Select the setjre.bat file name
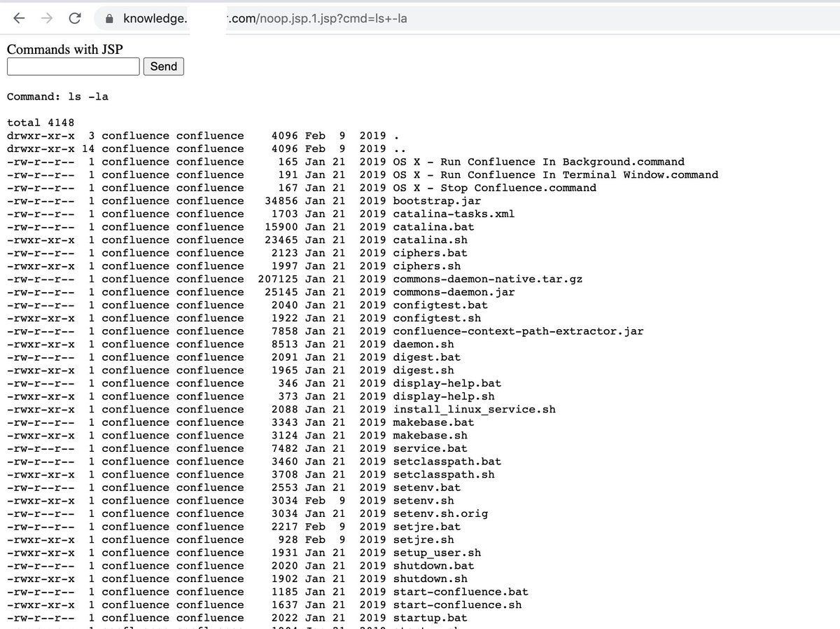The width and height of the screenshot is (840, 629). pyautogui.click(x=427, y=527)
